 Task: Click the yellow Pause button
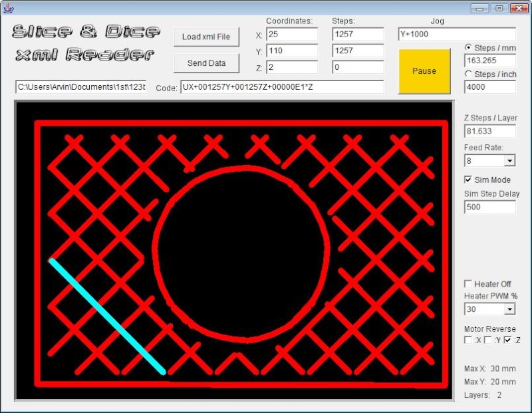(424, 71)
